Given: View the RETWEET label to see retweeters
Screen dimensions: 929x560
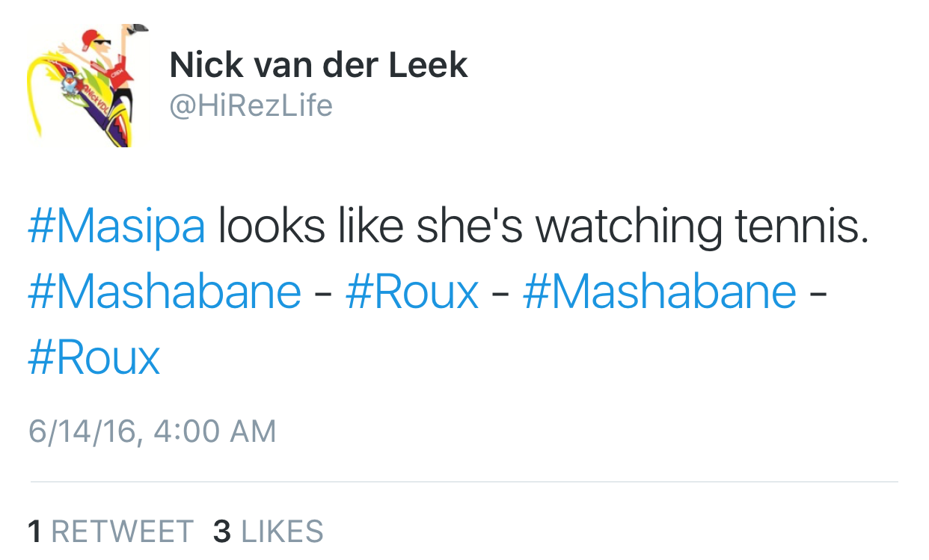Looking at the screenshot, I should pos(123,532).
